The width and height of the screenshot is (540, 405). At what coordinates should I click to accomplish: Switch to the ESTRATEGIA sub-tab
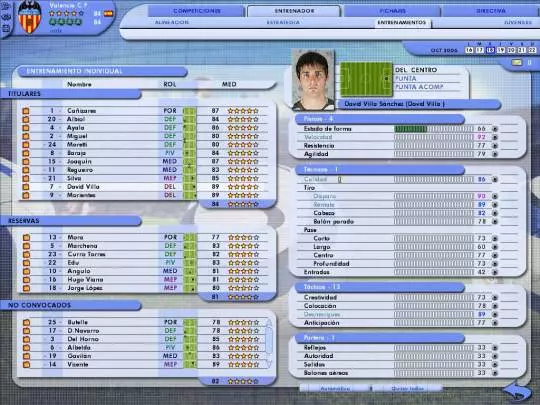283,22
